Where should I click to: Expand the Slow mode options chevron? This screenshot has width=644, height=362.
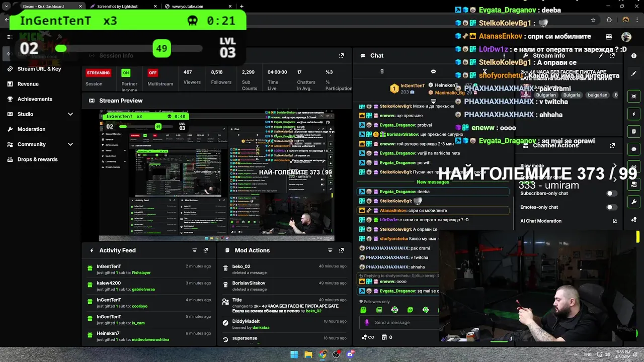point(614,166)
